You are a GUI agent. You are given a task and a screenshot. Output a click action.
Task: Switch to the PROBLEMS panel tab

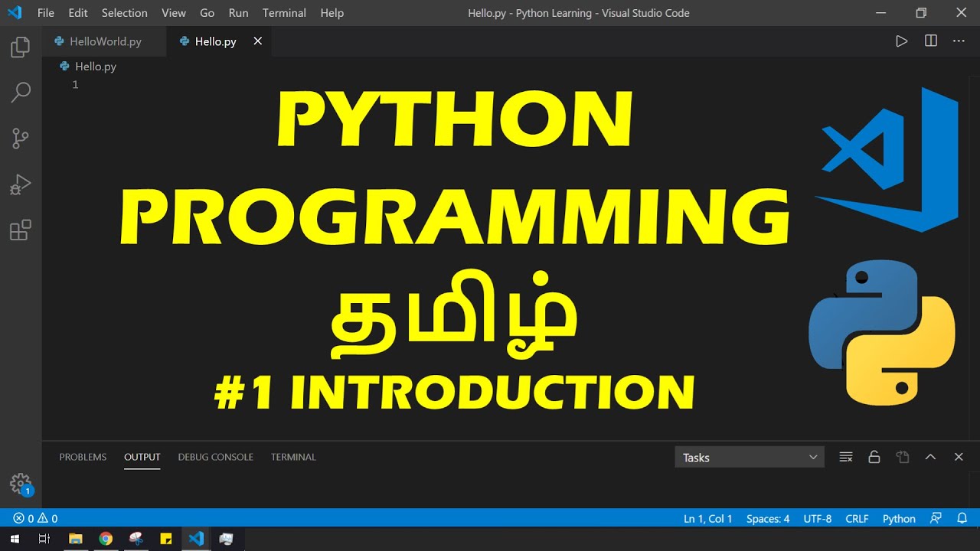click(x=83, y=457)
